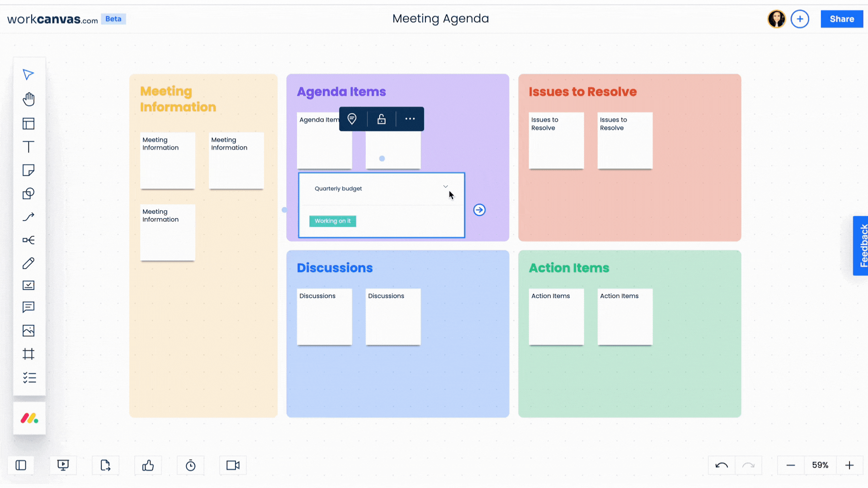Click the Share button
Screen dimensions: 868x488
pyautogui.click(x=841, y=19)
